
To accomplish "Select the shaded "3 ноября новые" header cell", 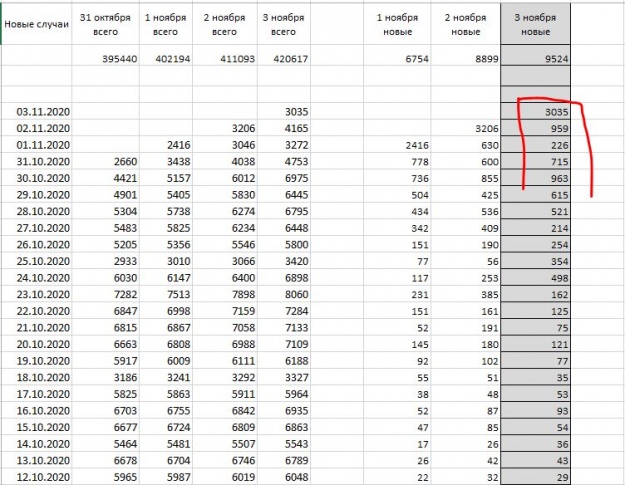I will (535, 24).
